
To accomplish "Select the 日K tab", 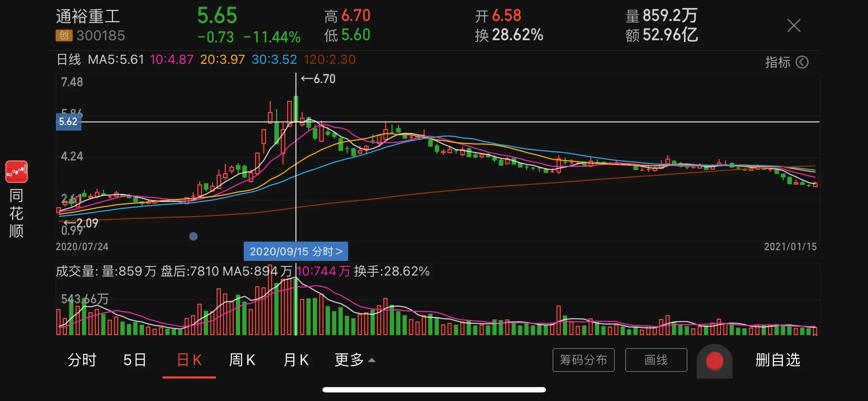I will point(189,360).
